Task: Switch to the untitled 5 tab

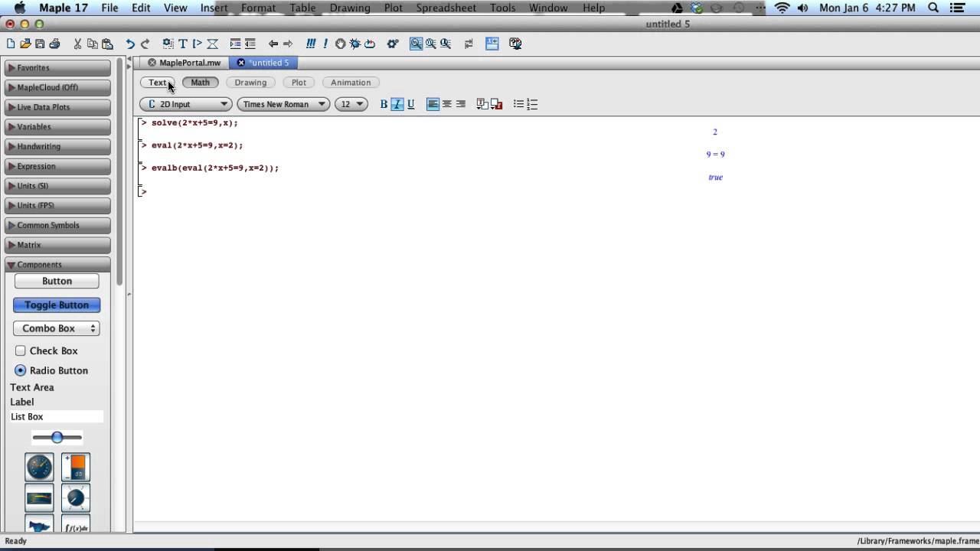Action: pos(264,63)
